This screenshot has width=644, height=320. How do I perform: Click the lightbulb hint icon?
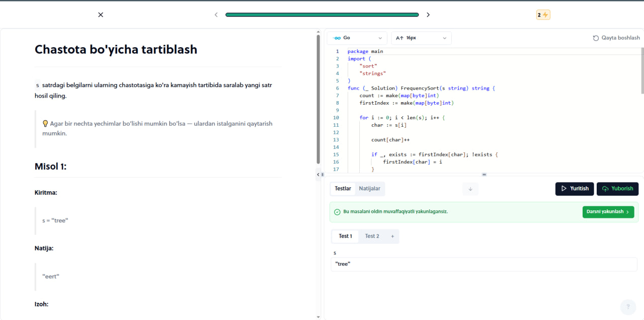[x=45, y=123]
